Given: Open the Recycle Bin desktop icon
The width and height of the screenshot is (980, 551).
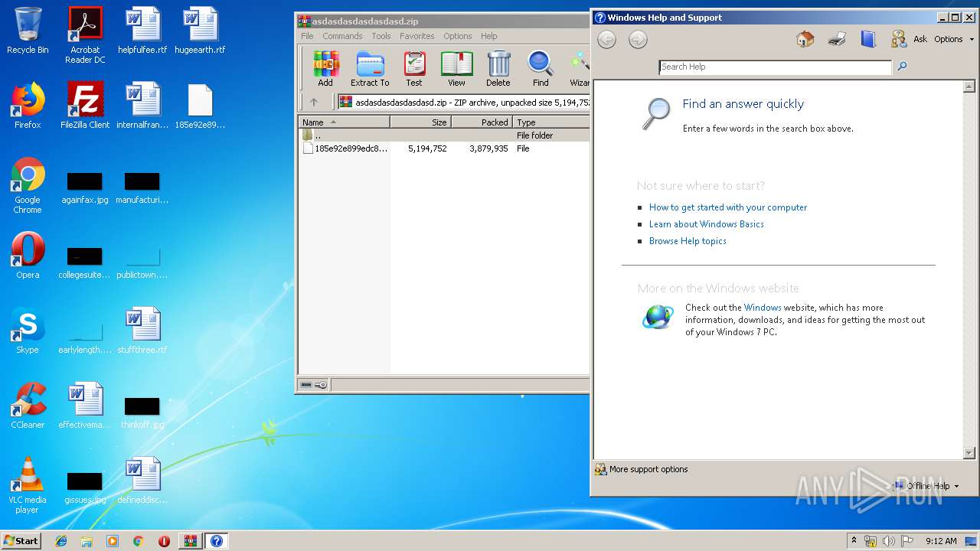Looking at the screenshot, I should pos(28,31).
